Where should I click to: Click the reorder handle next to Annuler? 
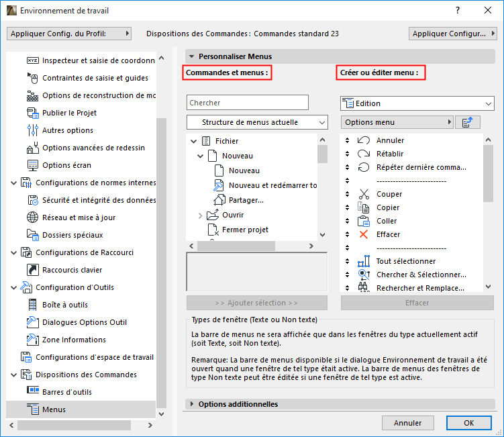pos(347,140)
